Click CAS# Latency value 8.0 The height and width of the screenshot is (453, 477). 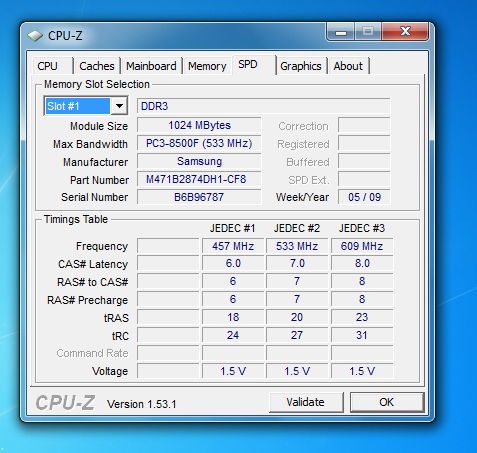coord(362,263)
